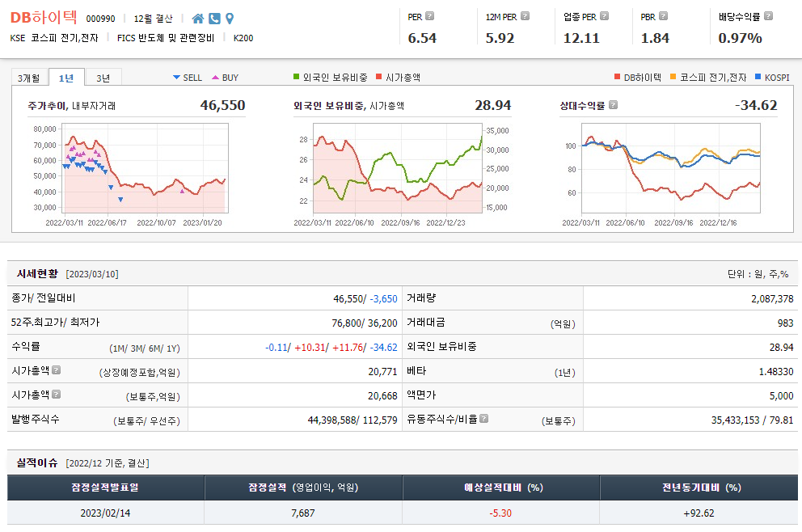Click the 액면가 value 5,000
The height and width of the screenshot is (532, 802).
[782, 395]
